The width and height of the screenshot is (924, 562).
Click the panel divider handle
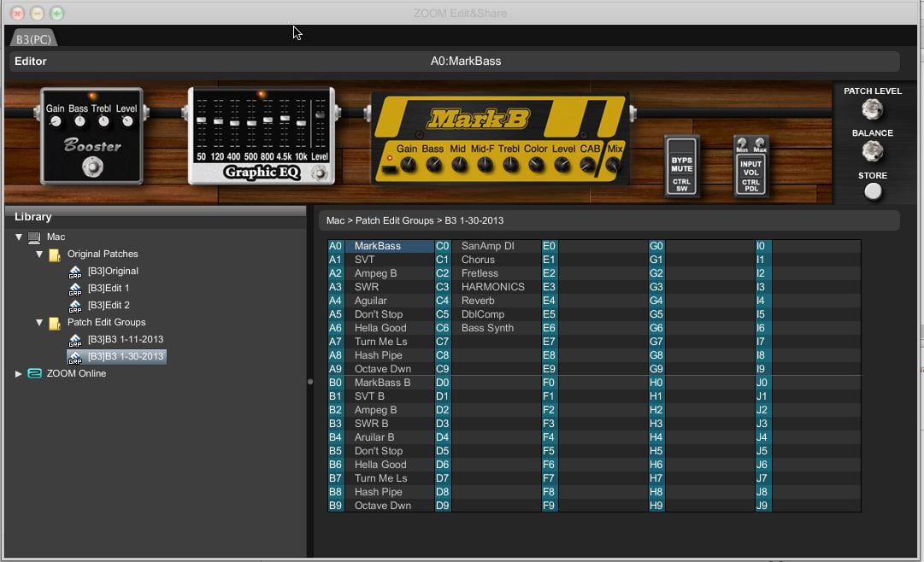pos(310,382)
